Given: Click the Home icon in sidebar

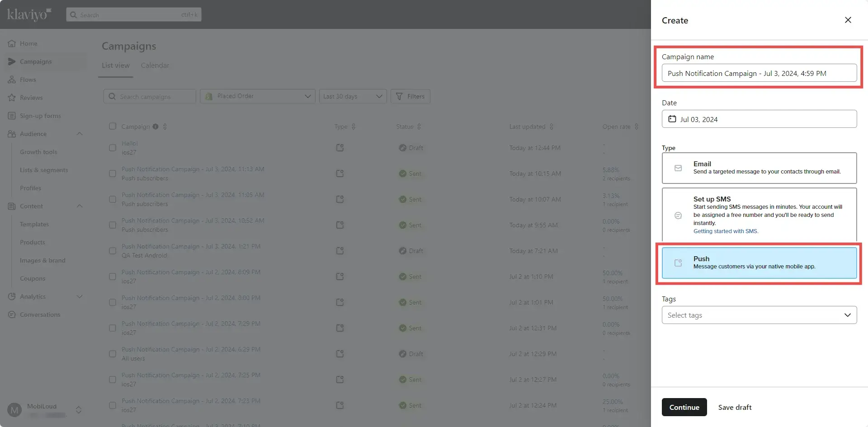Looking at the screenshot, I should [12, 43].
